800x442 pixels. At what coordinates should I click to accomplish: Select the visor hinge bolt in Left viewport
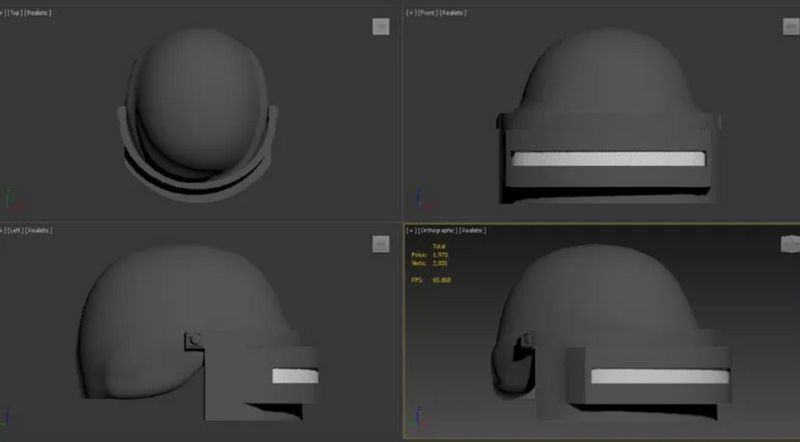tap(195, 339)
